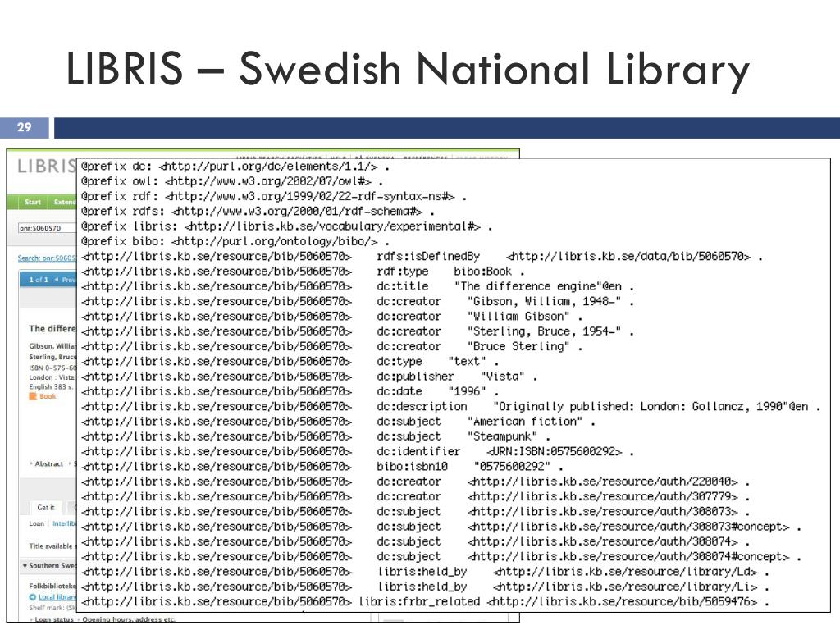Screen dimensions: 840x630
Task: Open the Local library link
Action: 57,597
